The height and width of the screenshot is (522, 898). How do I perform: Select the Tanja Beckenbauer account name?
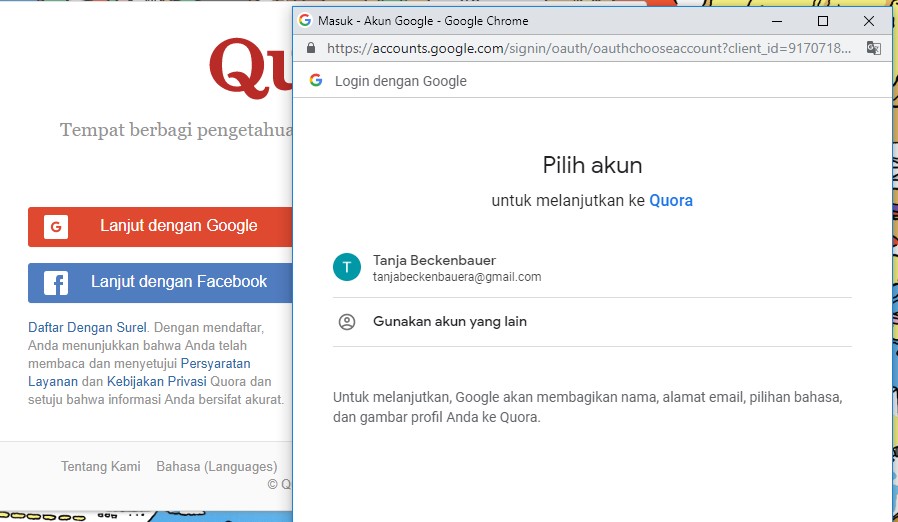tap(434, 260)
